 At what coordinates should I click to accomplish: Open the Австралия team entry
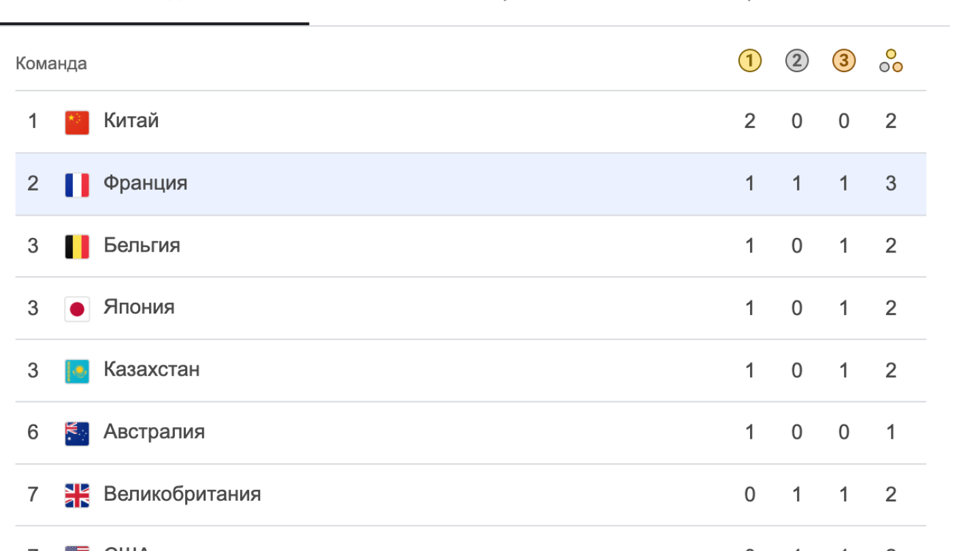coord(154,432)
